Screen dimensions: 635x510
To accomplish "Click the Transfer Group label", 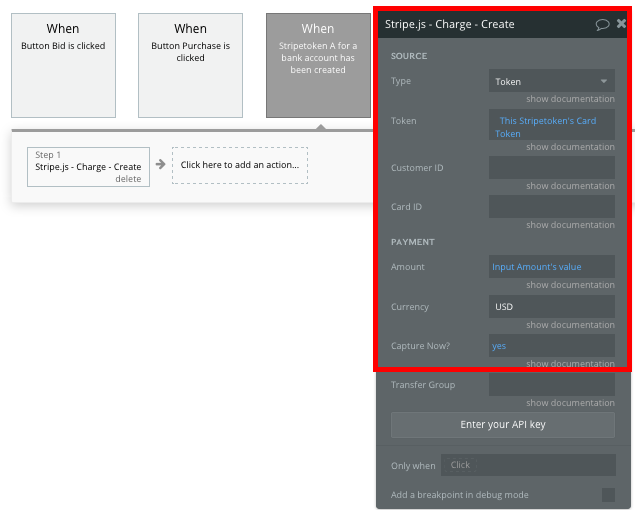I will [x=423, y=385].
